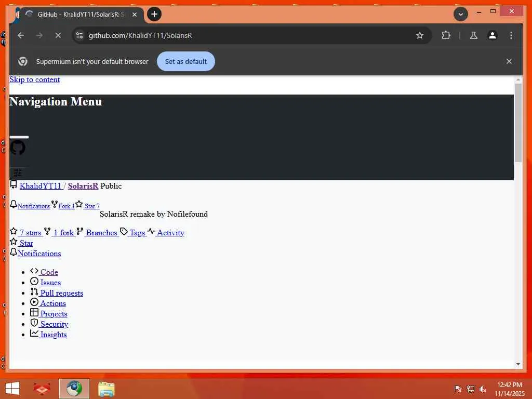Open the SolarisR repository link

tap(83, 186)
